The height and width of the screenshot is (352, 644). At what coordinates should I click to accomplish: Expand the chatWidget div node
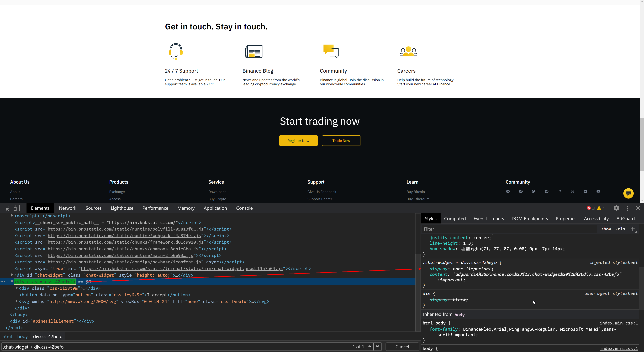[12, 275]
